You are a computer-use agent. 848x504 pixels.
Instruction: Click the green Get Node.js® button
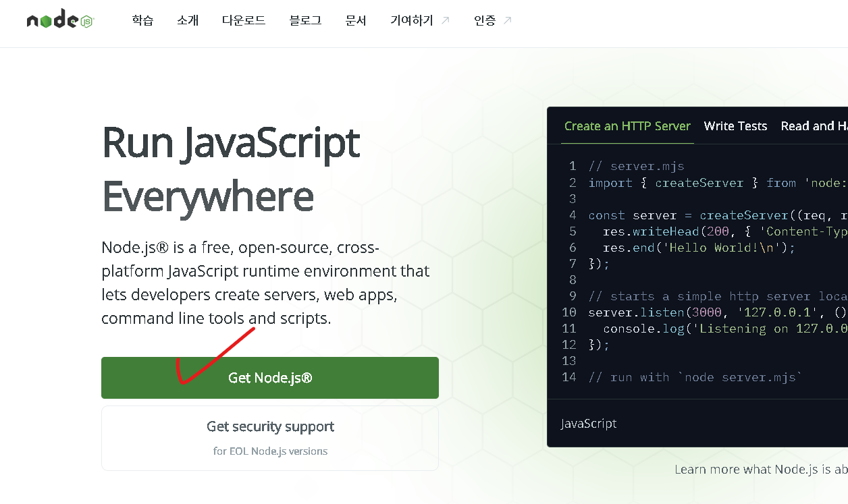(x=270, y=378)
